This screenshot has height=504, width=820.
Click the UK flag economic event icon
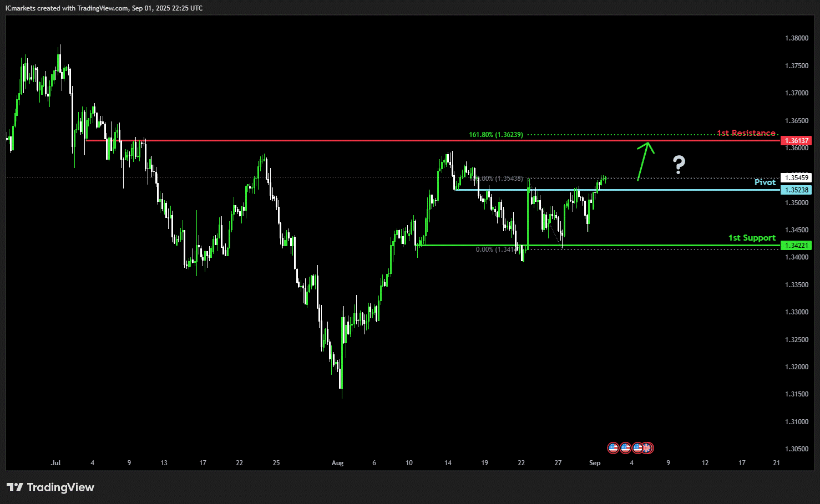647,447
